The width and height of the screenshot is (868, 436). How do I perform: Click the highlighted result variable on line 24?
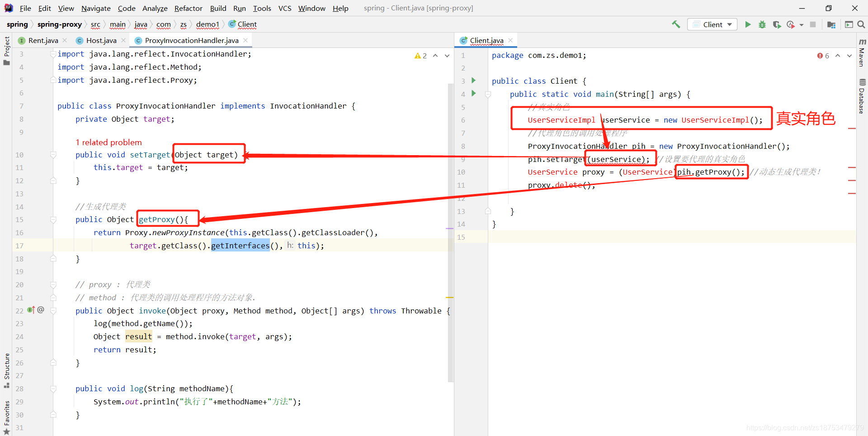(139, 336)
